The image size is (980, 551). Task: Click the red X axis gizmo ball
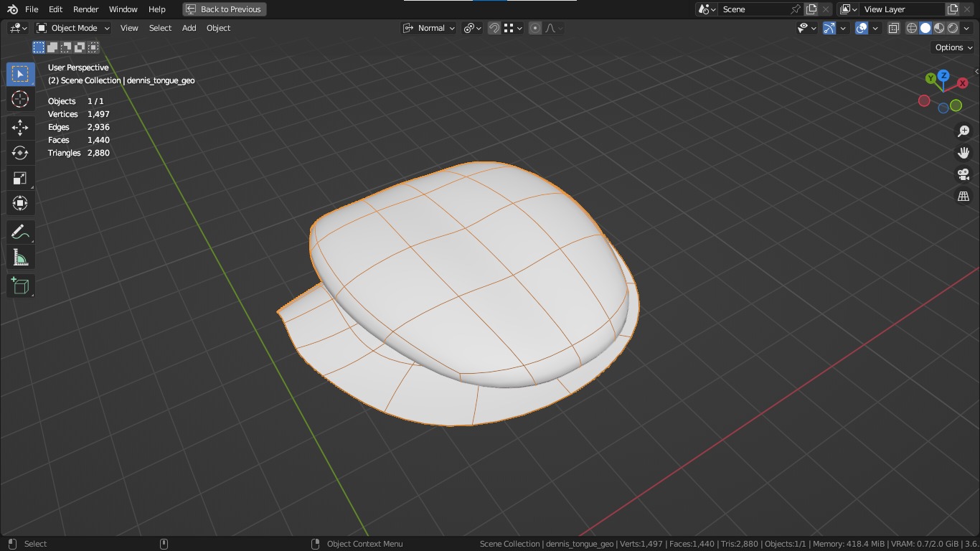962,83
